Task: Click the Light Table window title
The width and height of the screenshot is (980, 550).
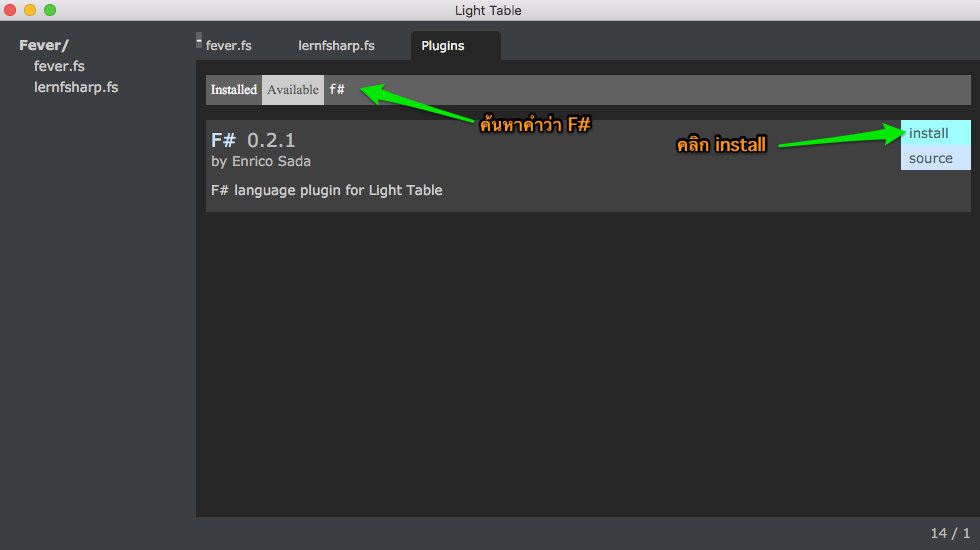Action: [488, 10]
